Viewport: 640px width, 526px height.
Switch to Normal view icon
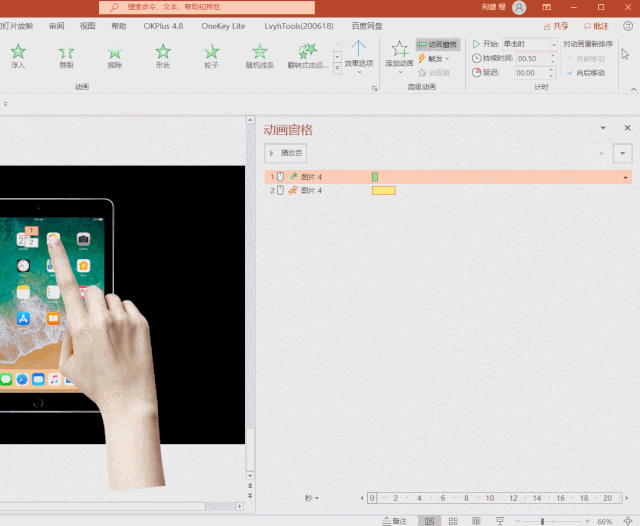pos(429,521)
